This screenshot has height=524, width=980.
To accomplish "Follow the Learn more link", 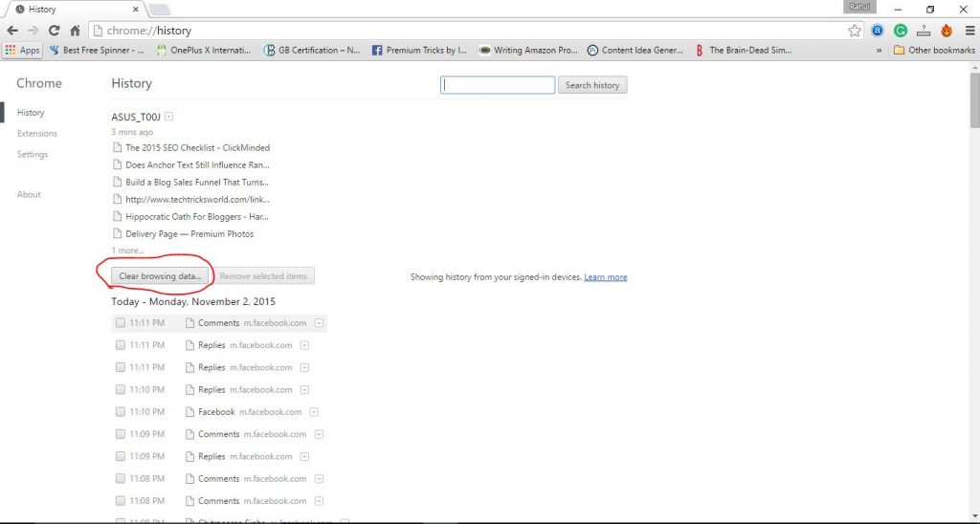I will point(605,276).
